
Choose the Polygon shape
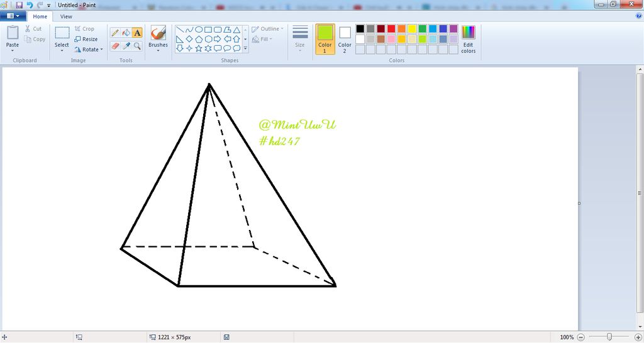click(227, 30)
